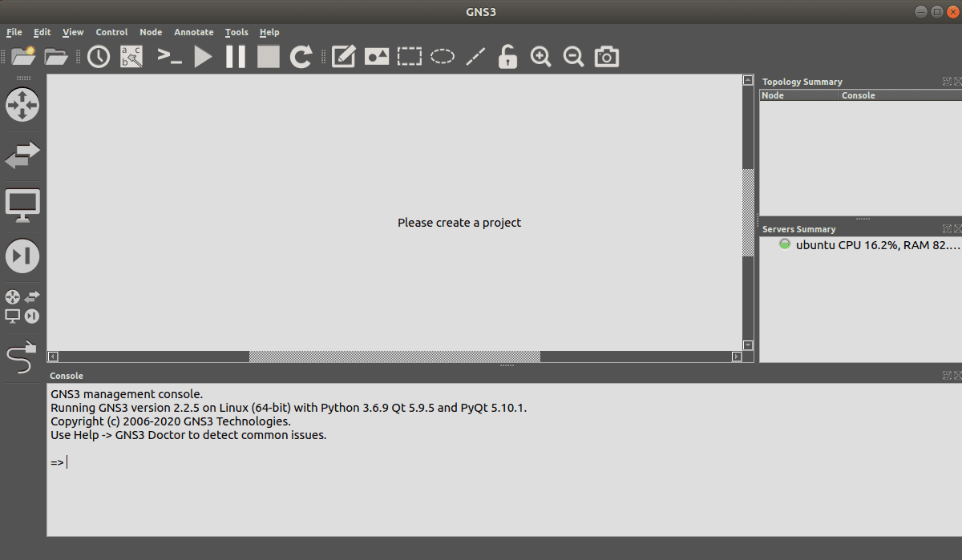The height and width of the screenshot is (560, 962).
Task: Select the Draw an ellipse tool
Action: [x=443, y=57]
